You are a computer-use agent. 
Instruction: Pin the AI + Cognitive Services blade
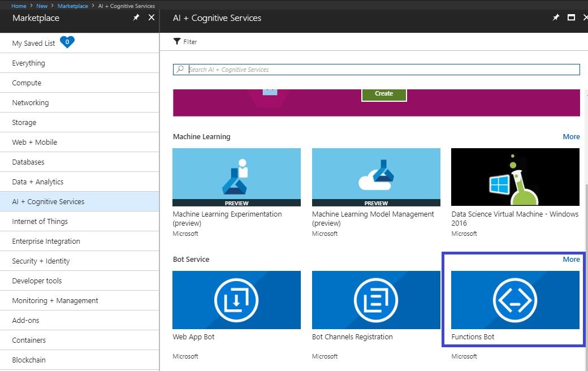(556, 18)
